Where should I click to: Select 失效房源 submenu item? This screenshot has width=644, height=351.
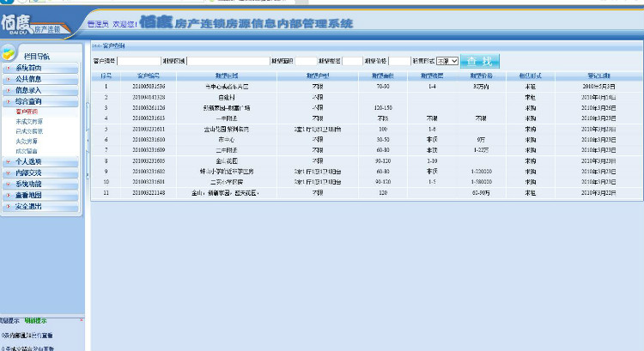point(27,142)
